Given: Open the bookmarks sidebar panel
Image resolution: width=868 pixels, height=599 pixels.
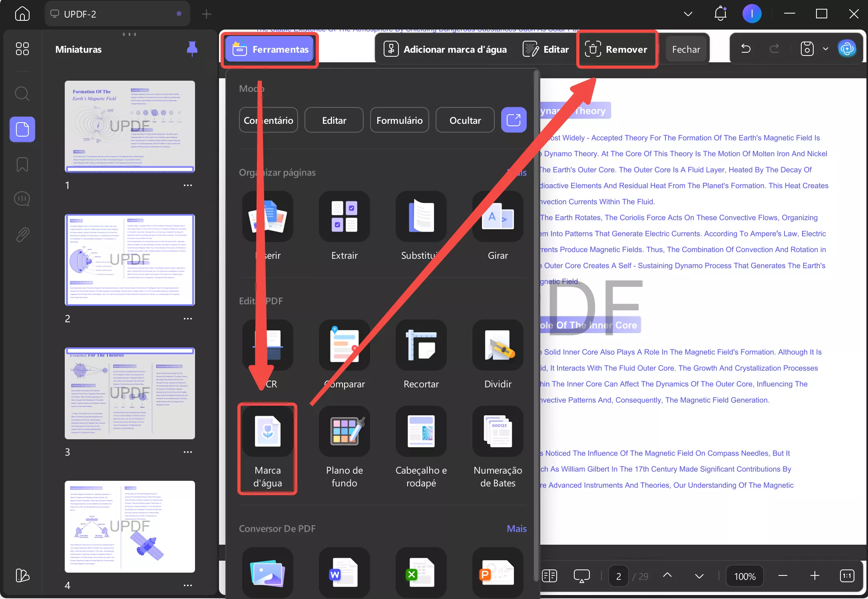Looking at the screenshot, I should tap(22, 165).
